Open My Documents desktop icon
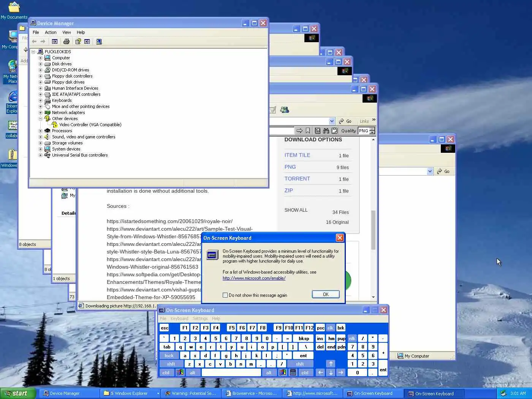Viewport: 532px width, 399px height. [14, 10]
